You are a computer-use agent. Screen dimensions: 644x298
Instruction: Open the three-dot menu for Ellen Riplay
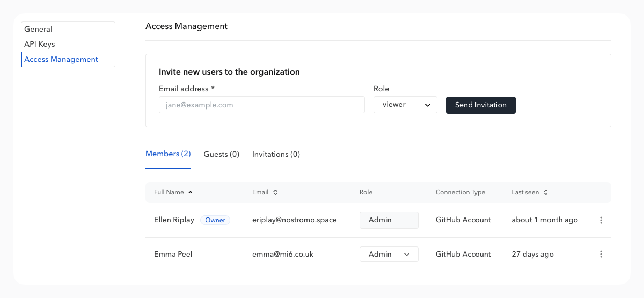pyautogui.click(x=601, y=220)
